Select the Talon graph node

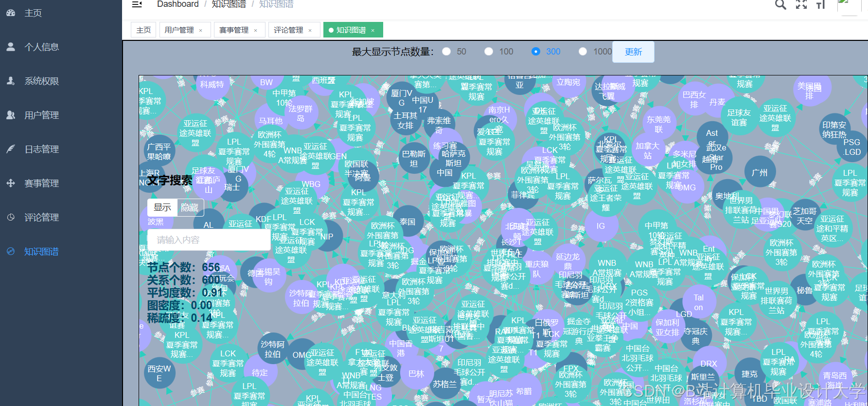(x=699, y=302)
